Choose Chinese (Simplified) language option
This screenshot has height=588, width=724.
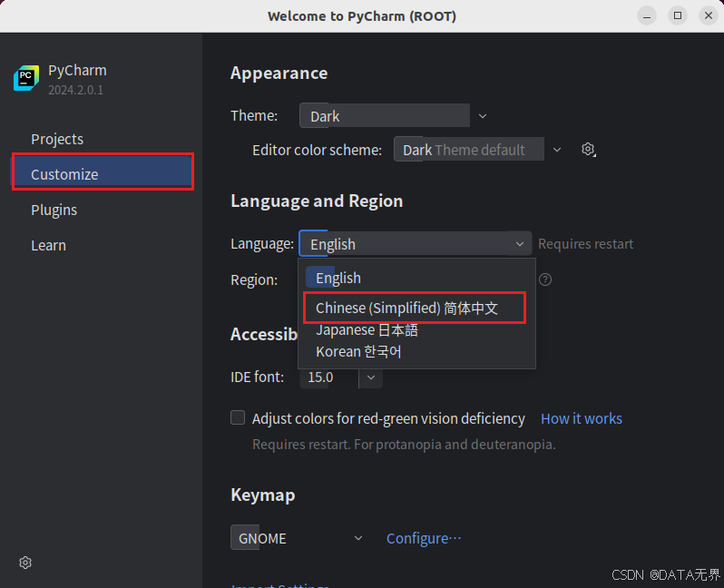(x=415, y=308)
